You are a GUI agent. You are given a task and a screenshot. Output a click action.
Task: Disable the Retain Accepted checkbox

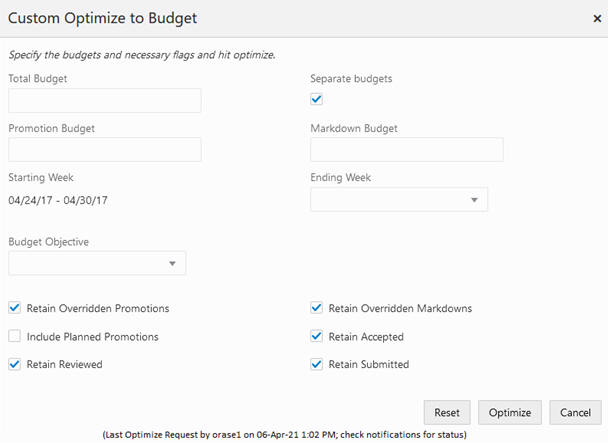(317, 336)
